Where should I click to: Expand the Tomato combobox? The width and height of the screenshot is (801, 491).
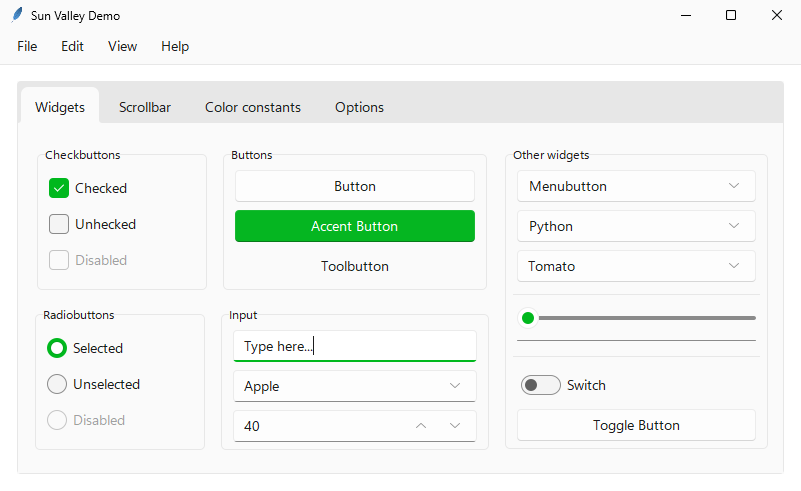tap(636, 266)
